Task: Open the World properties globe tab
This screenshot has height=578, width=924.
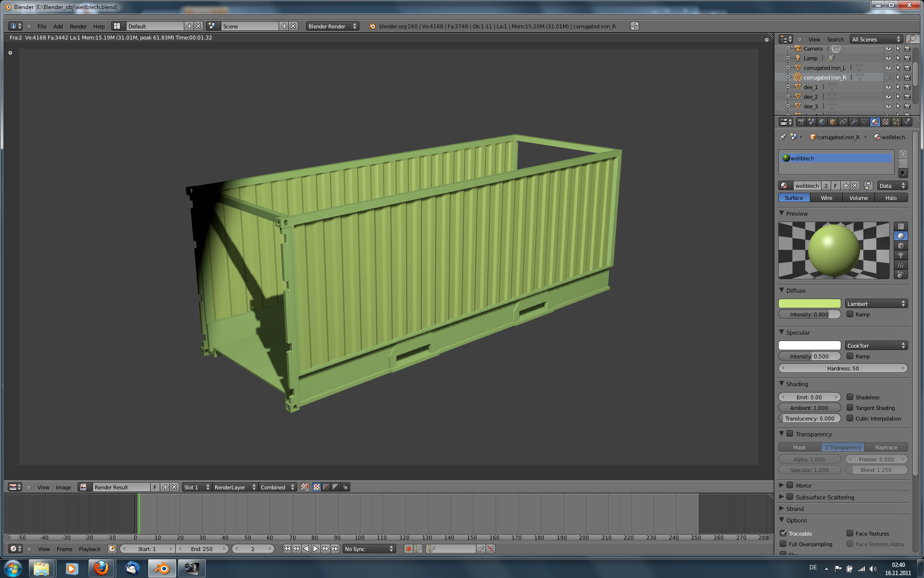Action: click(x=822, y=122)
